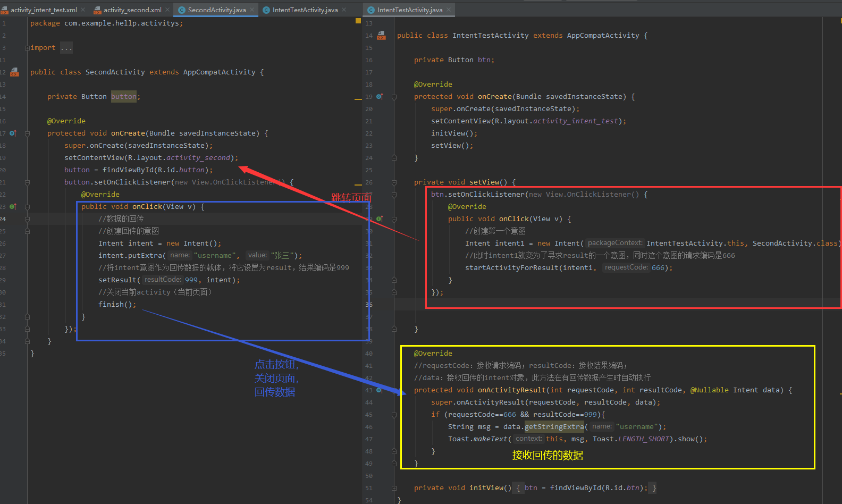Collapse setOnClickListener block fold at left line 21
Image resolution: width=842 pixels, height=504 pixels.
click(27, 182)
